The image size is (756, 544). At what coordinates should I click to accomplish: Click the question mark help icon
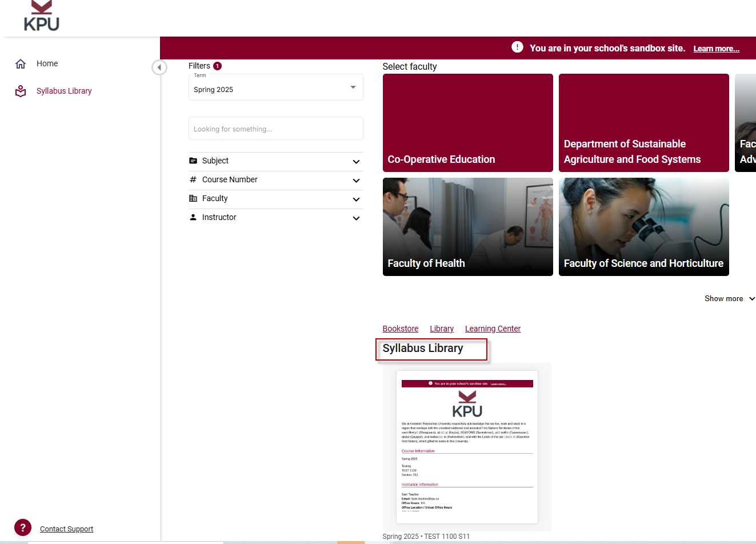23,527
